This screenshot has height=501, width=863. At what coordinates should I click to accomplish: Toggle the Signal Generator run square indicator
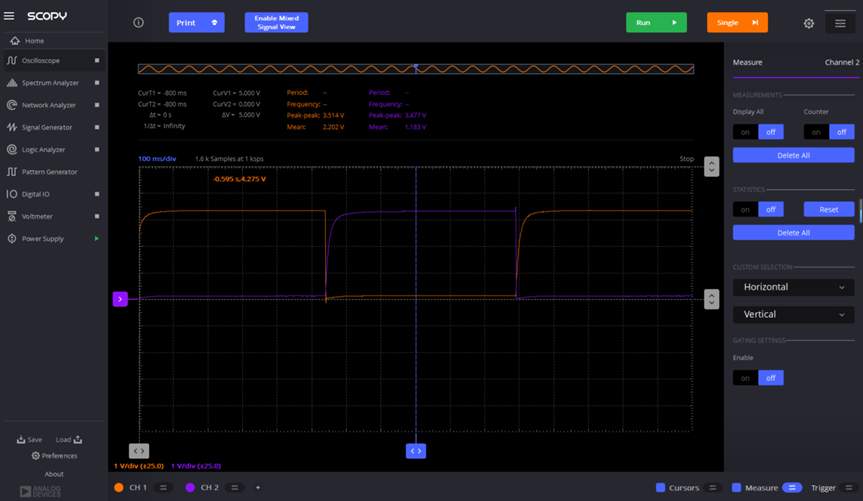coord(97,127)
